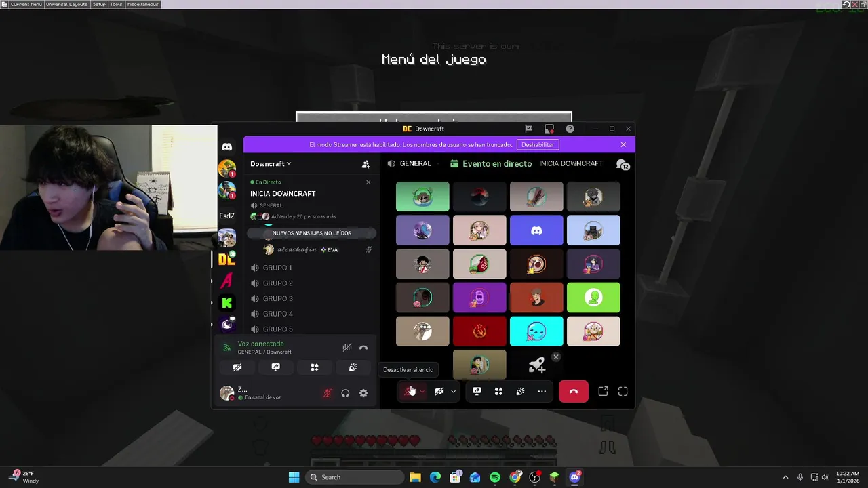868x488 pixels.
Task: Open Tools menu in top bar
Action: click(116, 4)
